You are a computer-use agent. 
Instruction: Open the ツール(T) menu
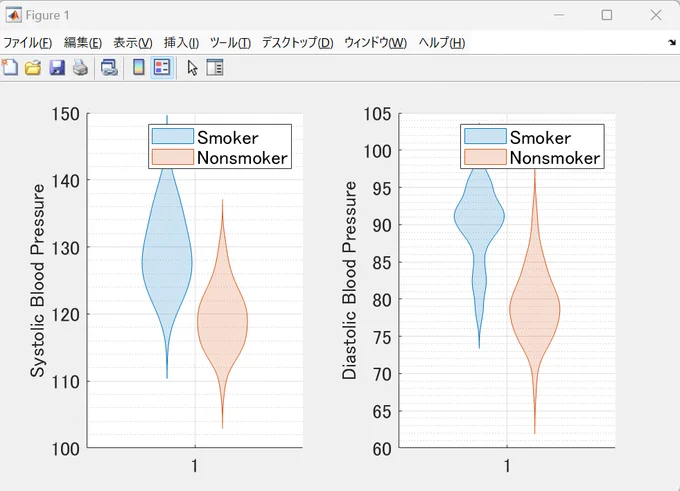click(230, 43)
